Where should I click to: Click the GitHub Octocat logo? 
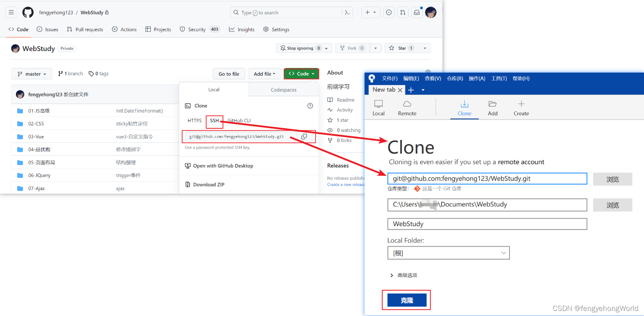point(28,12)
